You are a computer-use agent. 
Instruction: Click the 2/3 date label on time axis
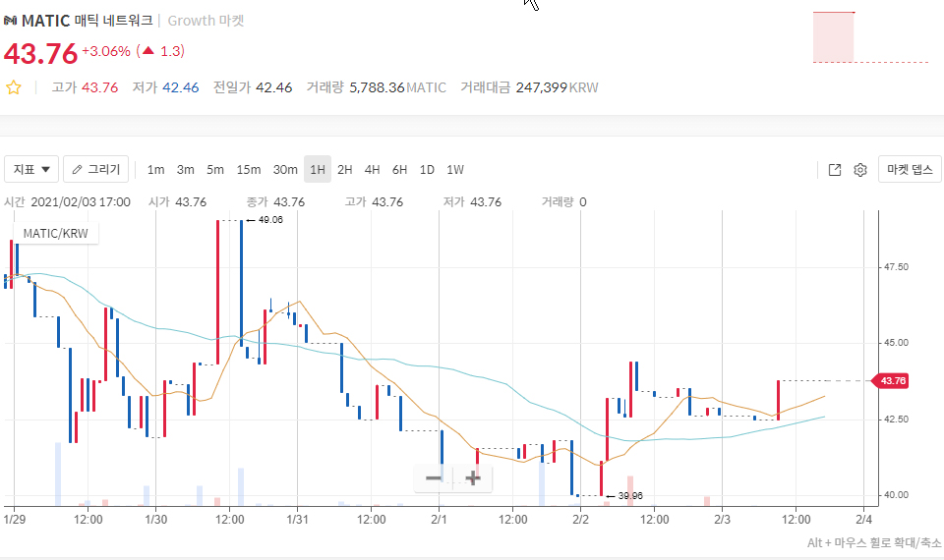click(x=723, y=519)
